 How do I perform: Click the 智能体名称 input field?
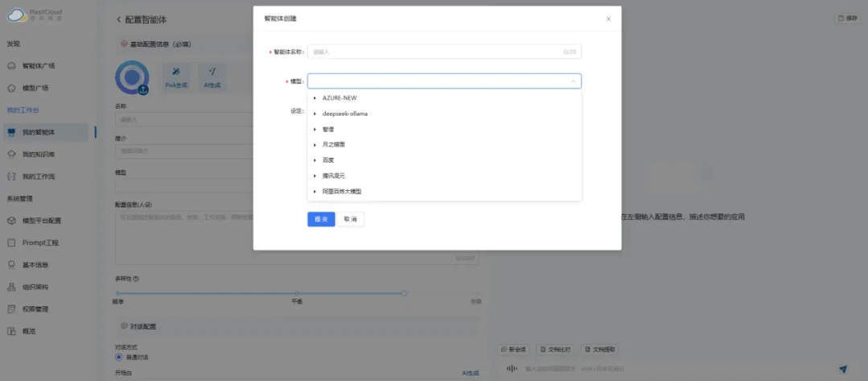click(434, 52)
